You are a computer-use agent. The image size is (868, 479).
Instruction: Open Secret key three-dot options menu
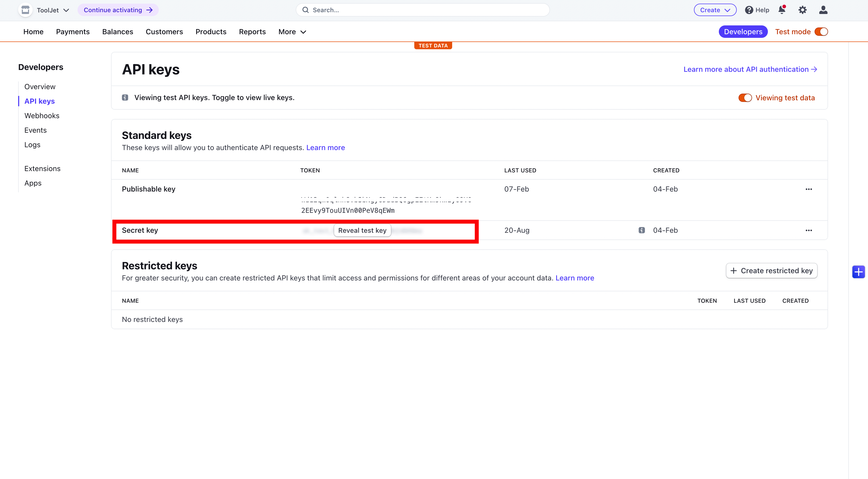tap(809, 230)
